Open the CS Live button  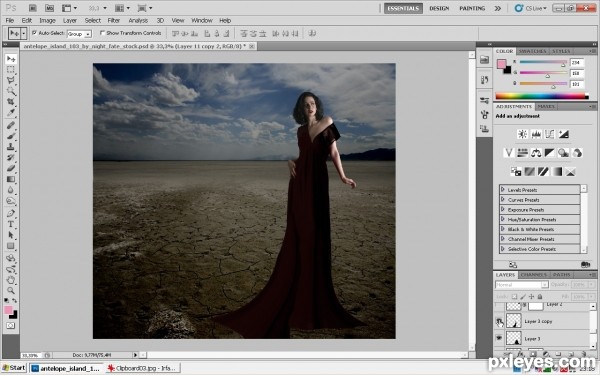click(531, 8)
